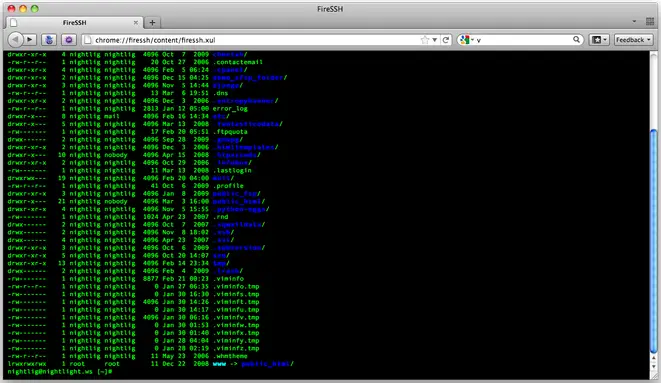
Task: Open the Feedback dropdown button
Action: [x=633, y=40]
